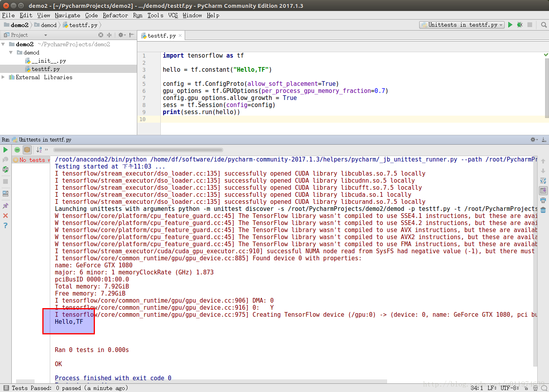Open the VCS menu
This screenshot has height=392, width=549.
point(173,15)
